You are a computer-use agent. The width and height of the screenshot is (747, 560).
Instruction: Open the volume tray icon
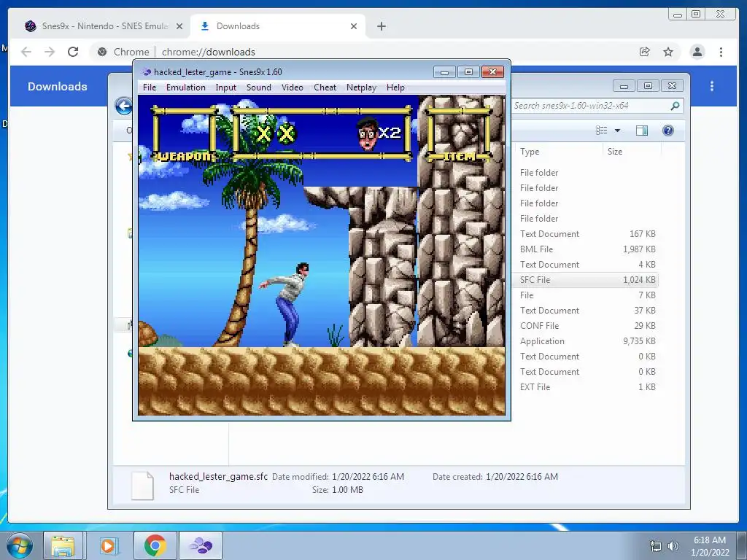coord(673,546)
